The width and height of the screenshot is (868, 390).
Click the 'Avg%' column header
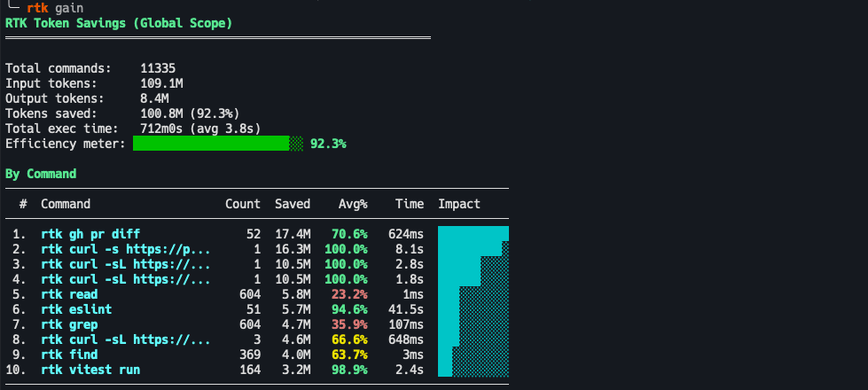pos(353,204)
